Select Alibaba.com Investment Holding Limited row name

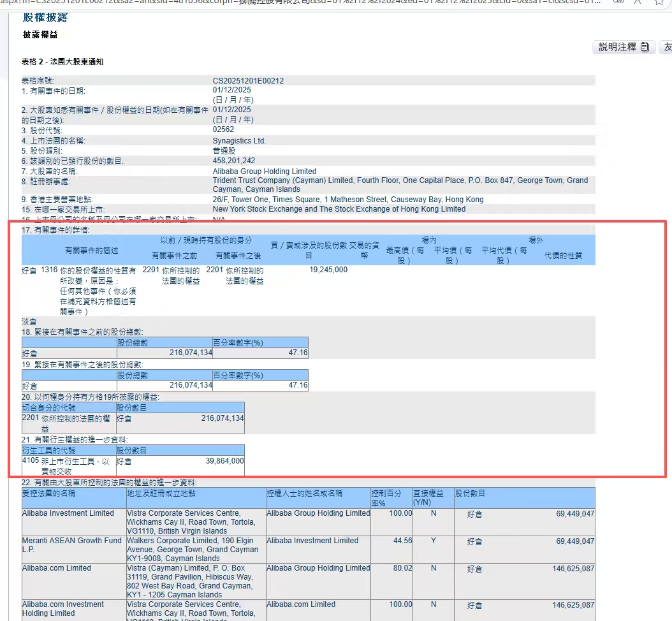pos(63,609)
